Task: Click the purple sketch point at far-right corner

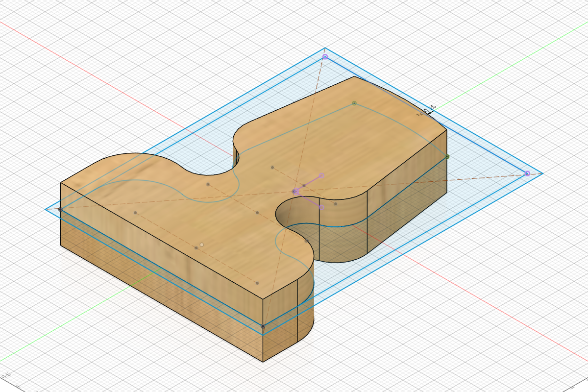Action: click(527, 173)
